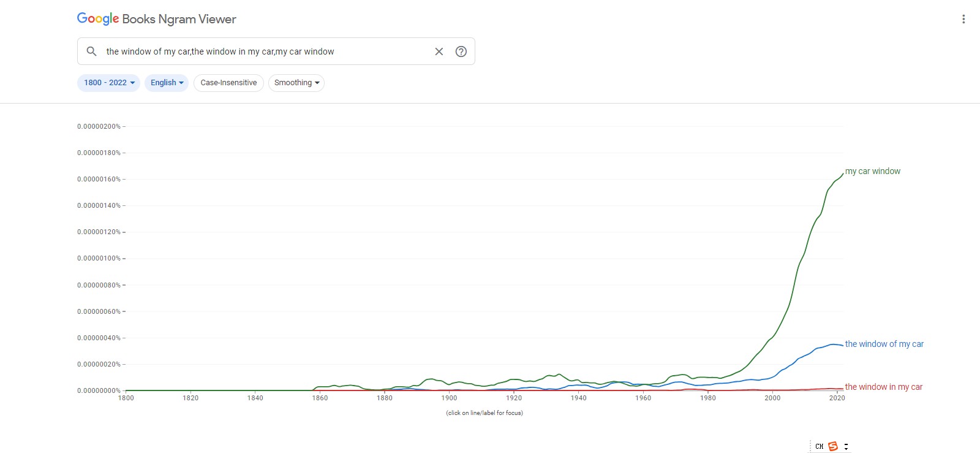Open the help question mark icon
Screen dimensions: 980x453
click(x=461, y=51)
